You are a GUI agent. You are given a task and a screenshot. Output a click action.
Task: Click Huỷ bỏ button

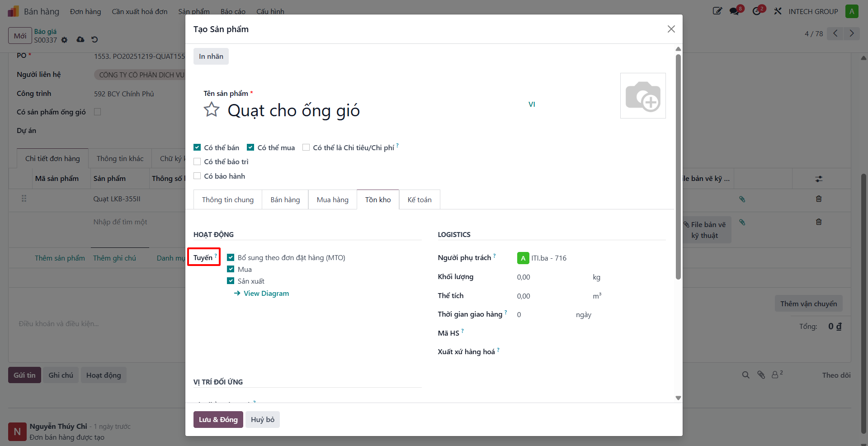263,419
